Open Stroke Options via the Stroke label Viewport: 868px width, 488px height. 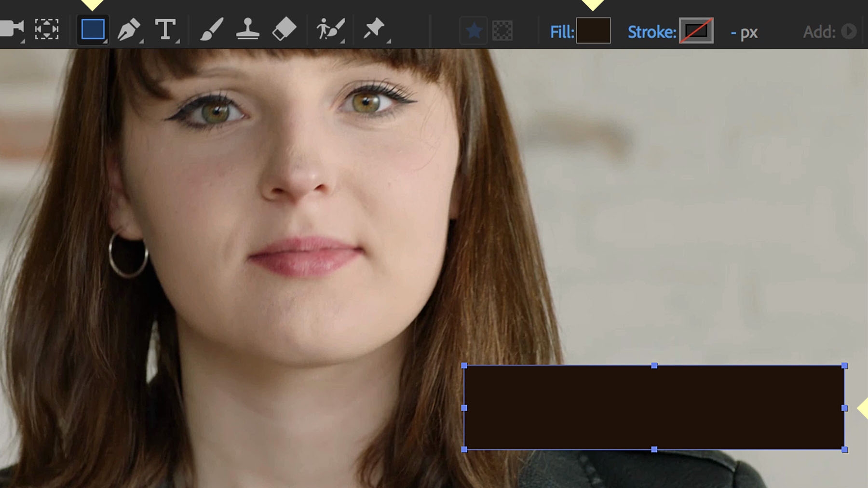[651, 33]
